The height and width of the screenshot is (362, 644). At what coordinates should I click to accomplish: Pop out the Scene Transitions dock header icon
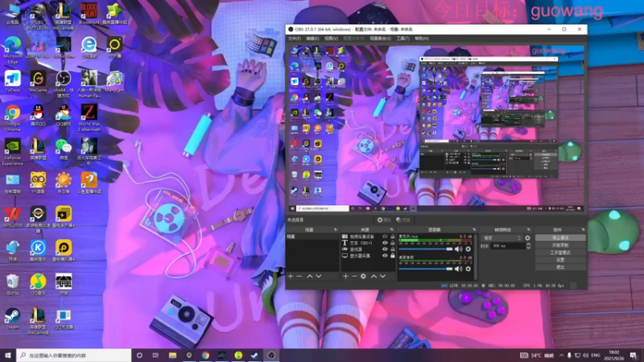(x=529, y=229)
